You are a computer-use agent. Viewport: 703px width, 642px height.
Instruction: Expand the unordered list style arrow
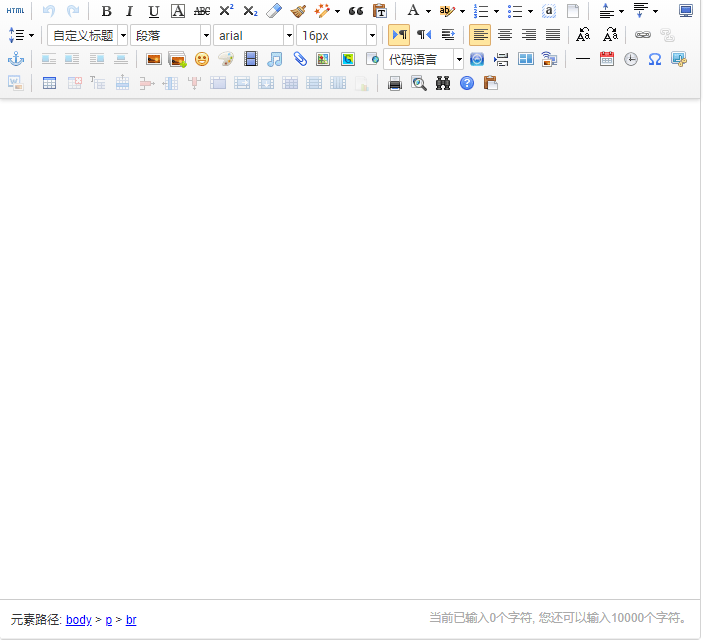pyautogui.click(x=530, y=11)
